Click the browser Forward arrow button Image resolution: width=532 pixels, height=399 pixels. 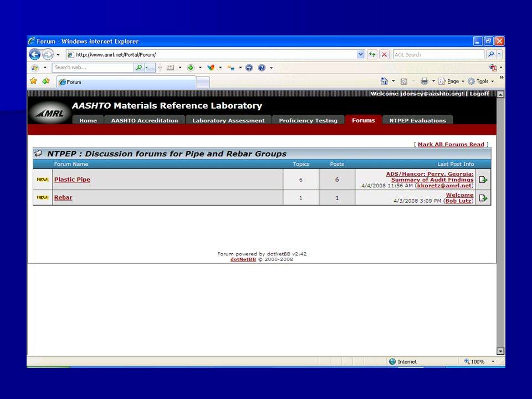[48, 54]
